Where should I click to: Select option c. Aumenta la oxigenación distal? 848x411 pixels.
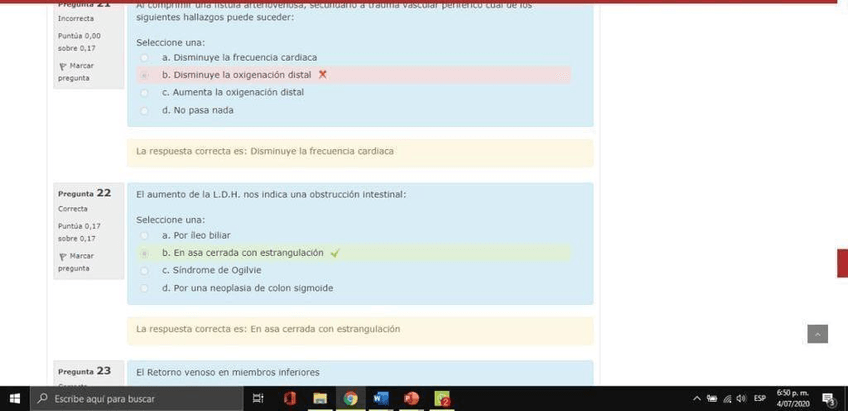pos(145,92)
